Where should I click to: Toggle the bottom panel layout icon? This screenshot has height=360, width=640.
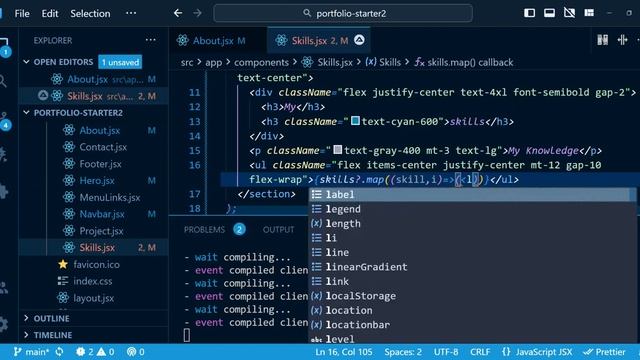tap(549, 13)
